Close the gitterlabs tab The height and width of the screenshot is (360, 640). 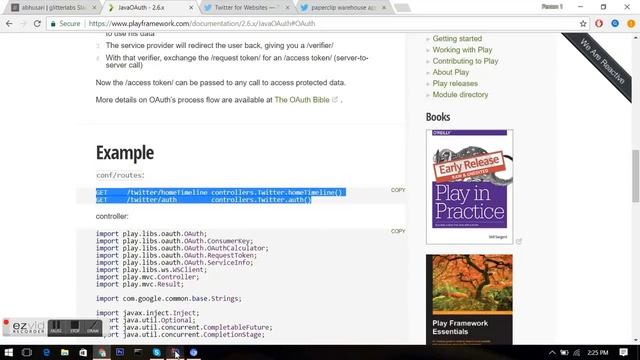[x=94, y=7]
